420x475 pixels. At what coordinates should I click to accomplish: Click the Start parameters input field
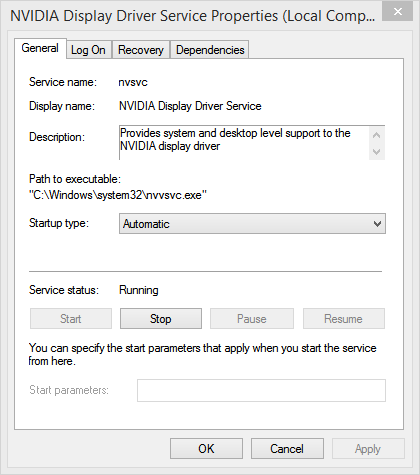coord(261,390)
